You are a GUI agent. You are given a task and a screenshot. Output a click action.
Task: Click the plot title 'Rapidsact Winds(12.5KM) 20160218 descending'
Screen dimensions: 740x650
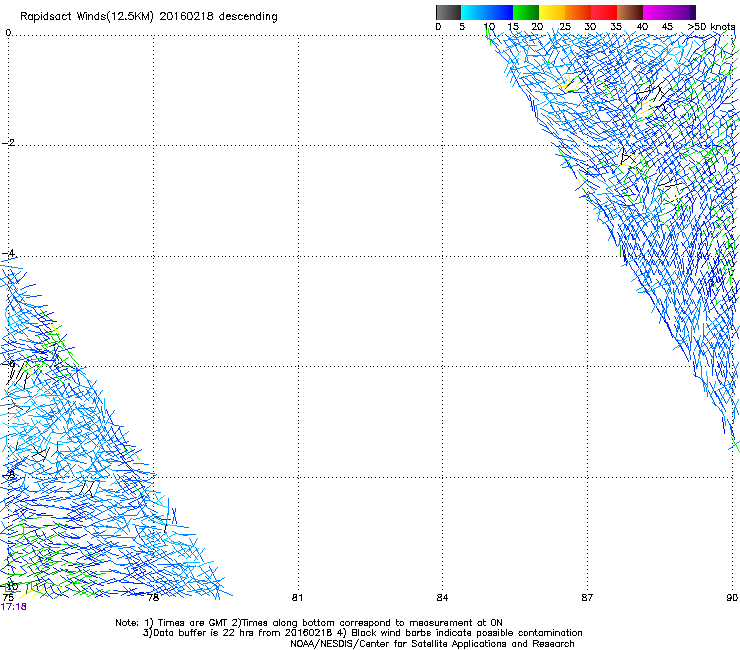click(x=149, y=17)
